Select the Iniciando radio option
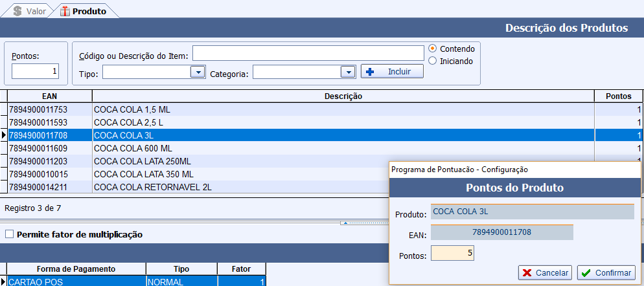The height and width of the screenshot is (286, 644). click(433, 61)
